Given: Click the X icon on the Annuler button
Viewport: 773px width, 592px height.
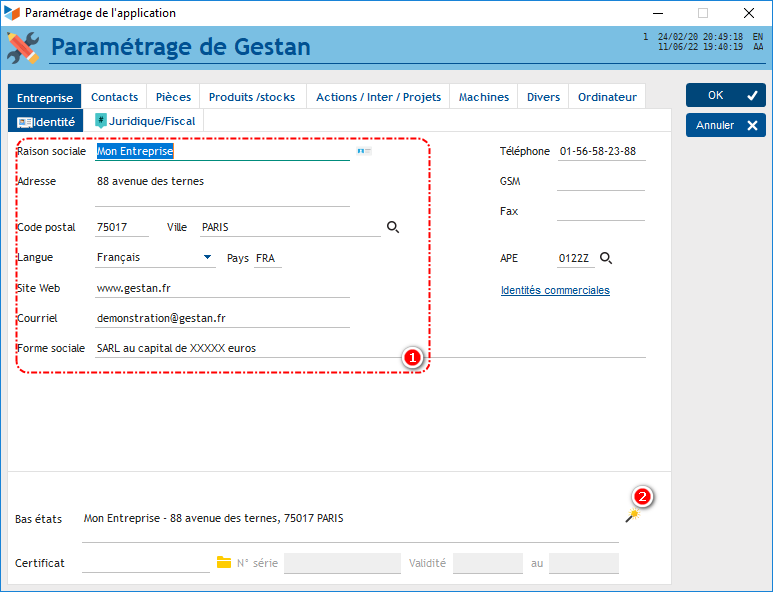Looking at the screenshot, I should pos(753,126).
